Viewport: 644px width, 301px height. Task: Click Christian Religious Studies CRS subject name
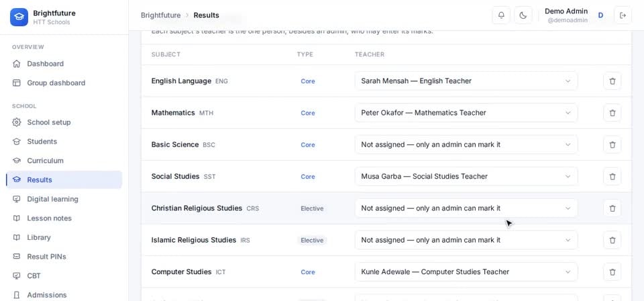[205, 208]
